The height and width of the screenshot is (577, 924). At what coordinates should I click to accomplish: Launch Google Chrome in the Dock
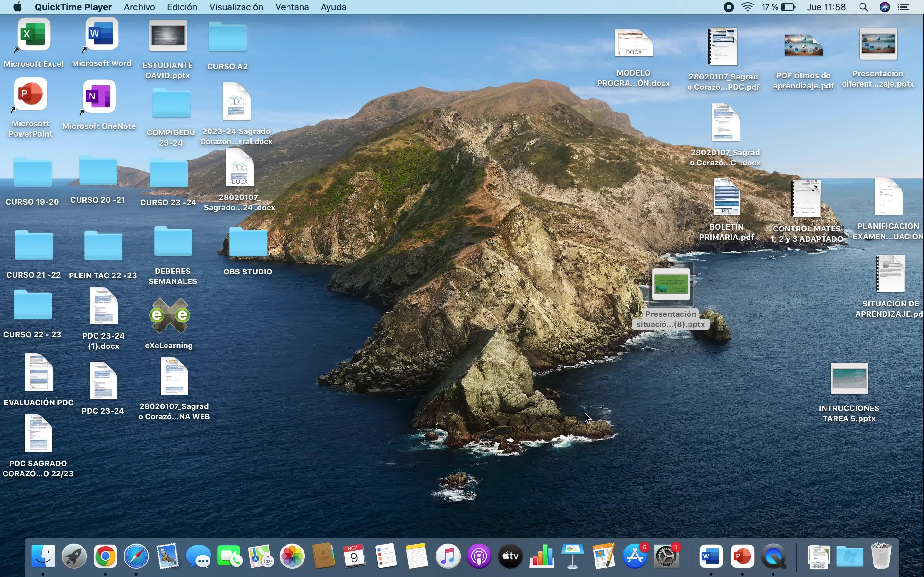tap(105, 556)
